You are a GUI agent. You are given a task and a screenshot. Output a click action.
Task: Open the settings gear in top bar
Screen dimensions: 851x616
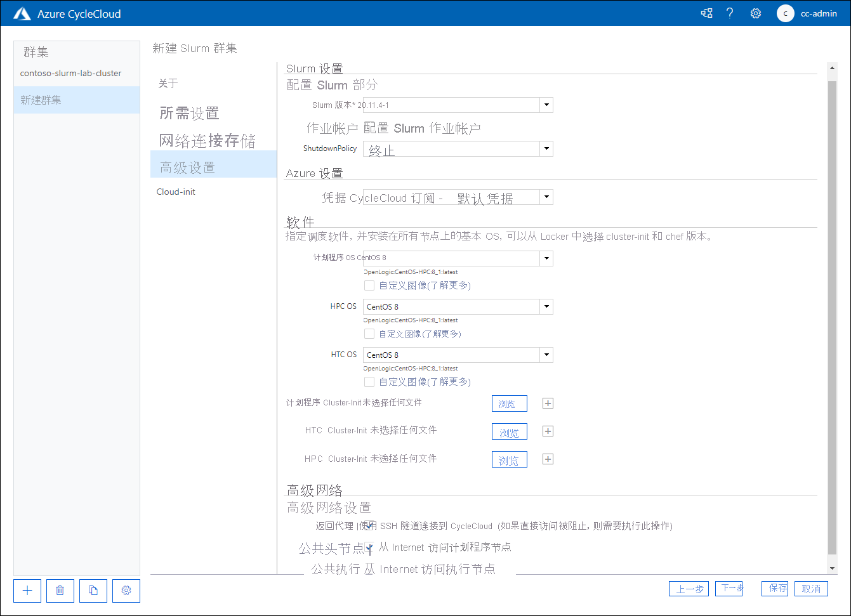coord(756,13)
